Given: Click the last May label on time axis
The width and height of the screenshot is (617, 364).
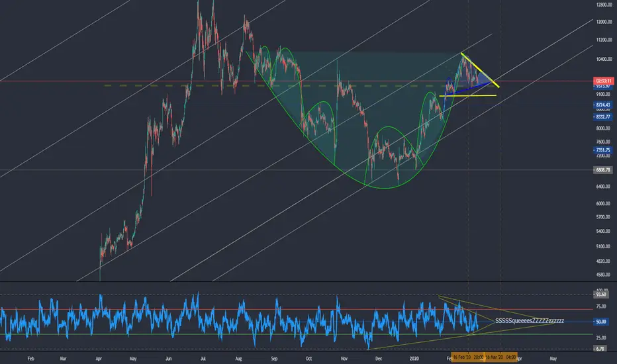Looking at the screenshot, I should point(553,359).
